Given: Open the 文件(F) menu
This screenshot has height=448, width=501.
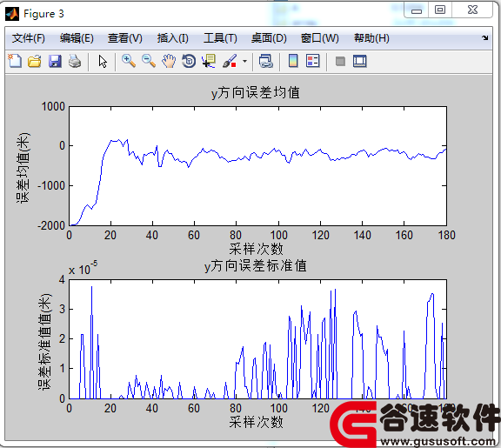Looking at the screenshot, I should [29, 38].
